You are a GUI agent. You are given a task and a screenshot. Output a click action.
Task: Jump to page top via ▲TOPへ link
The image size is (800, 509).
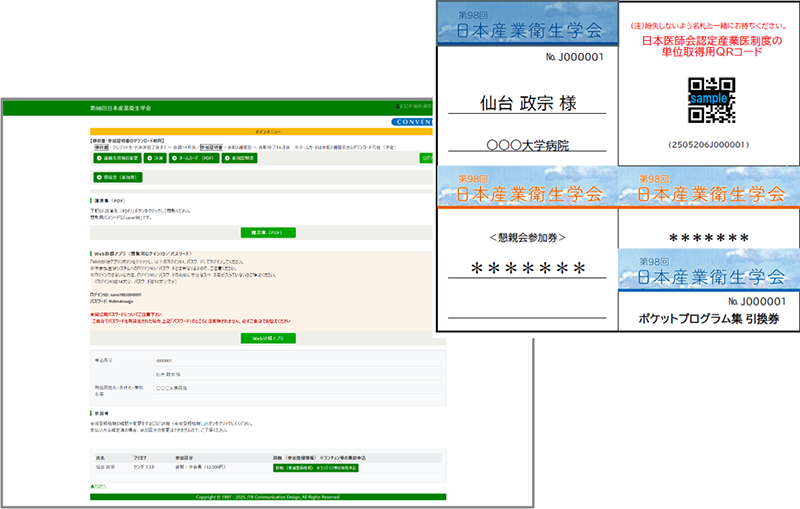(98, 485)
